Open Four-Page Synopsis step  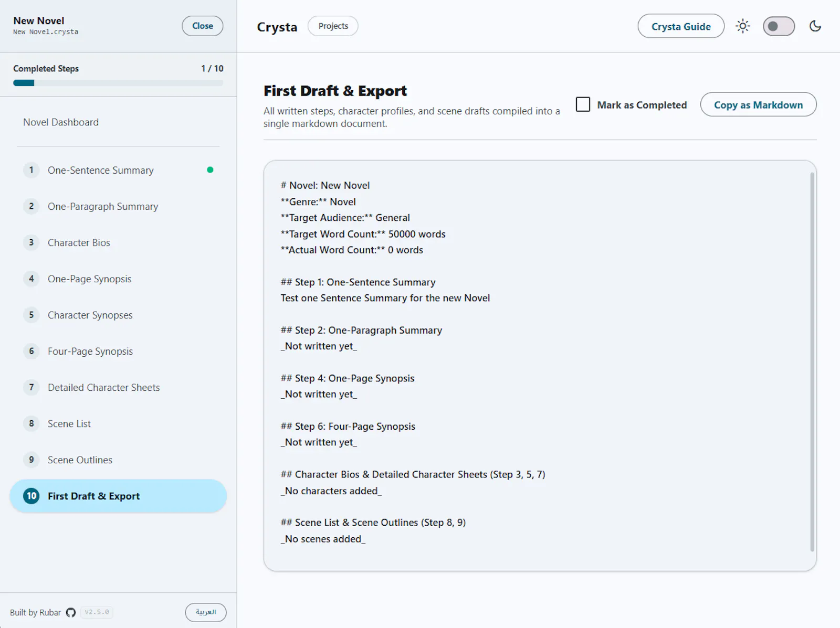[x=118, y=351]
